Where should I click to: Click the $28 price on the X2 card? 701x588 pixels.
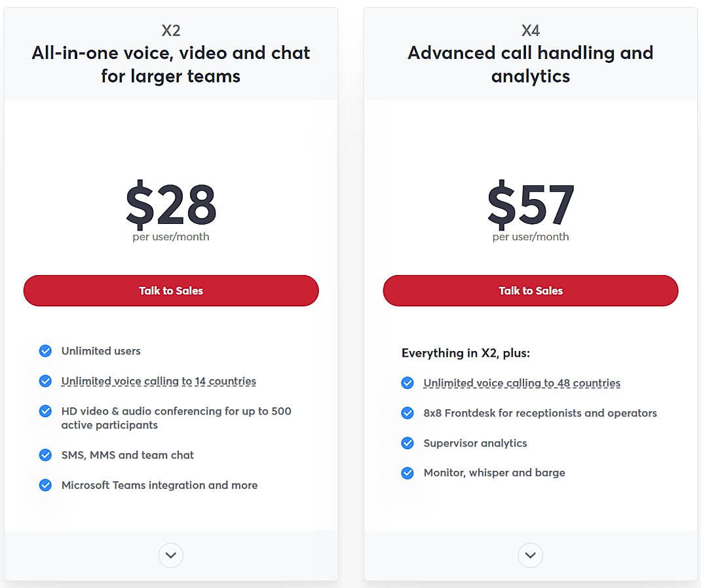[x=170, y=205]
